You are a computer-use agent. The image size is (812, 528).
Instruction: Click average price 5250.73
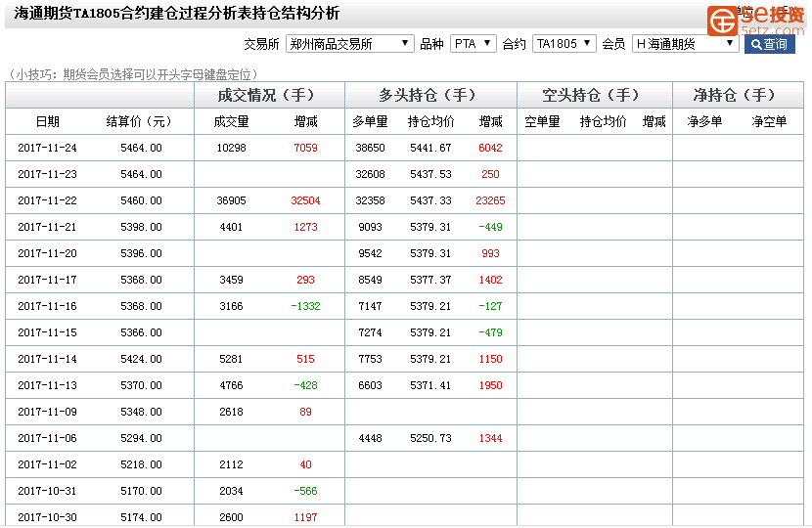coord(430,438)
